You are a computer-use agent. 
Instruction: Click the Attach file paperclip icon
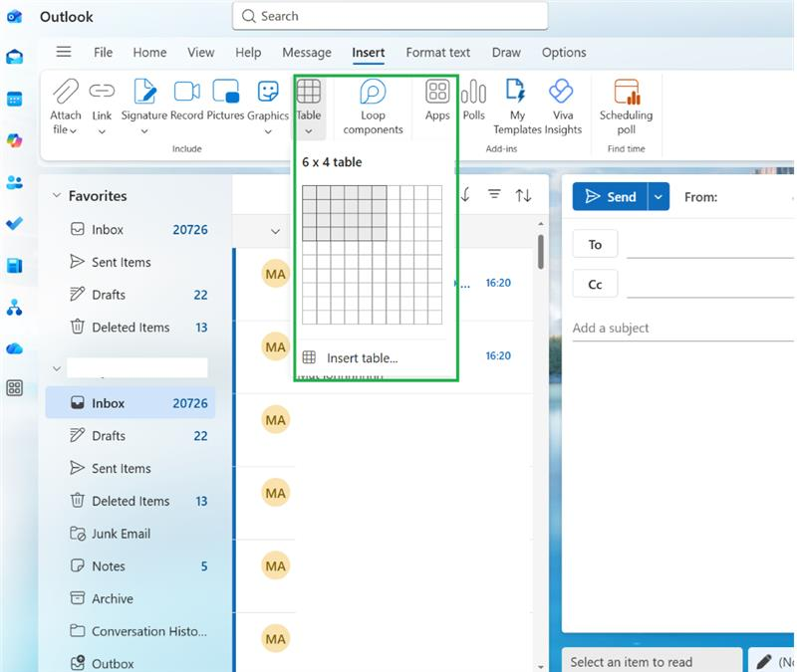click(66, 92)
